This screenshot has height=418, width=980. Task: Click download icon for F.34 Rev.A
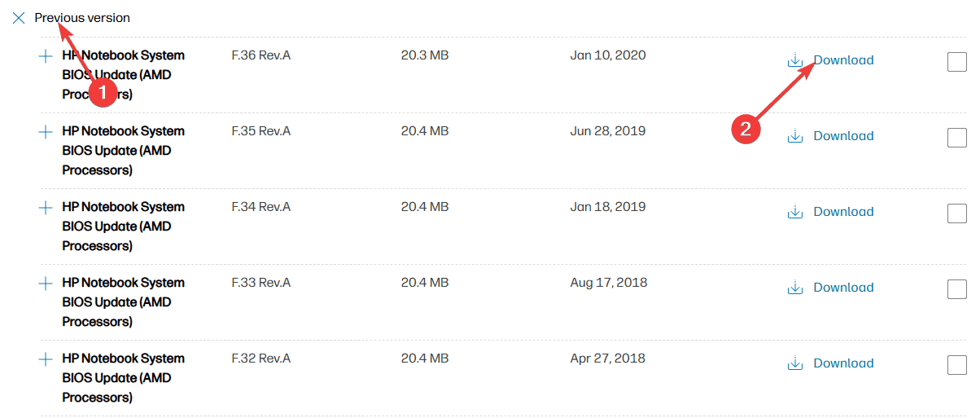(795, 212)
